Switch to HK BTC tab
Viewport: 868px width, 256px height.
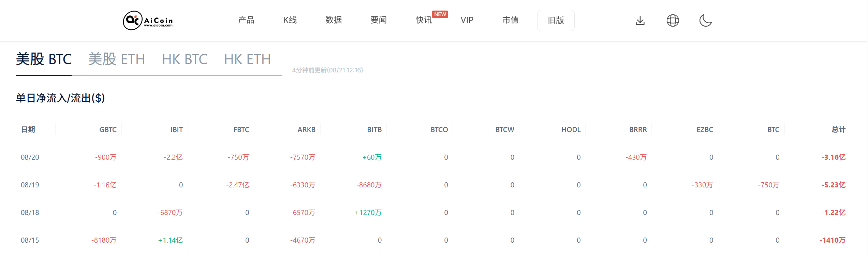click(185, 59)
